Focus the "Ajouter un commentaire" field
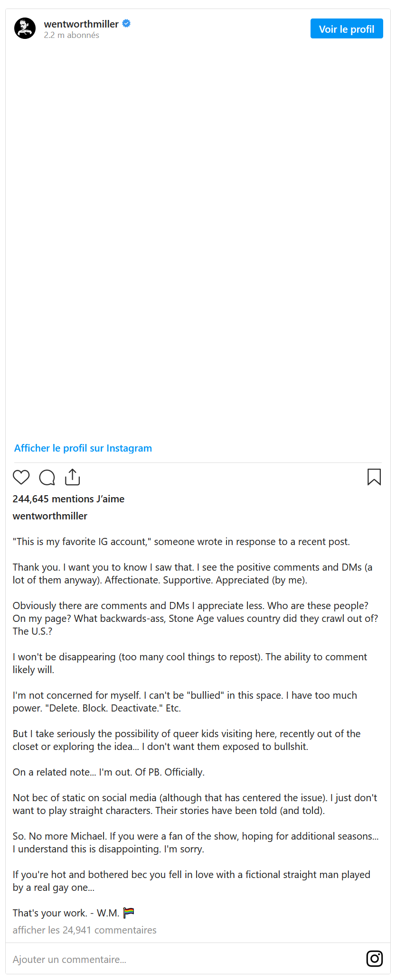The image size is (396, 980). pos(180,959)
